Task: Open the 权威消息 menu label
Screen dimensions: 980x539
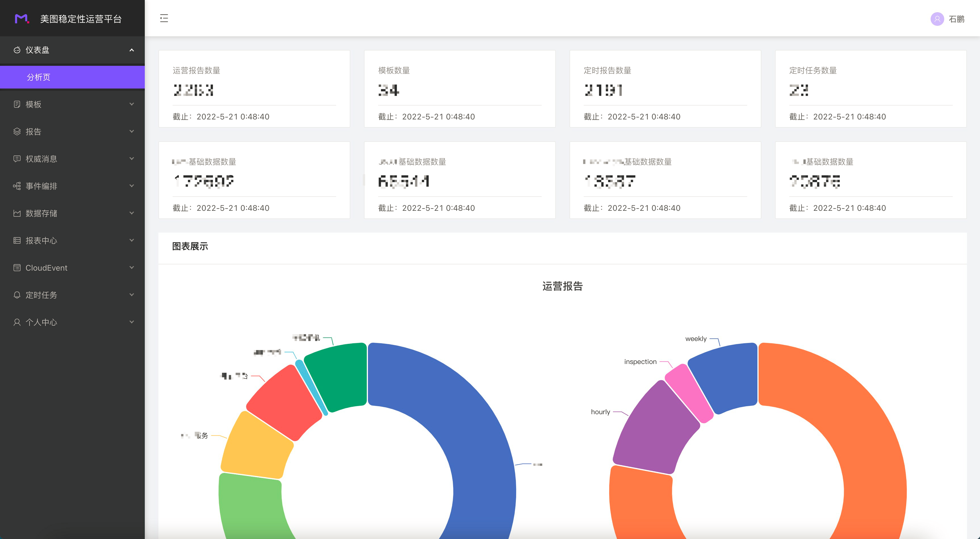Action: coord(41,159)
